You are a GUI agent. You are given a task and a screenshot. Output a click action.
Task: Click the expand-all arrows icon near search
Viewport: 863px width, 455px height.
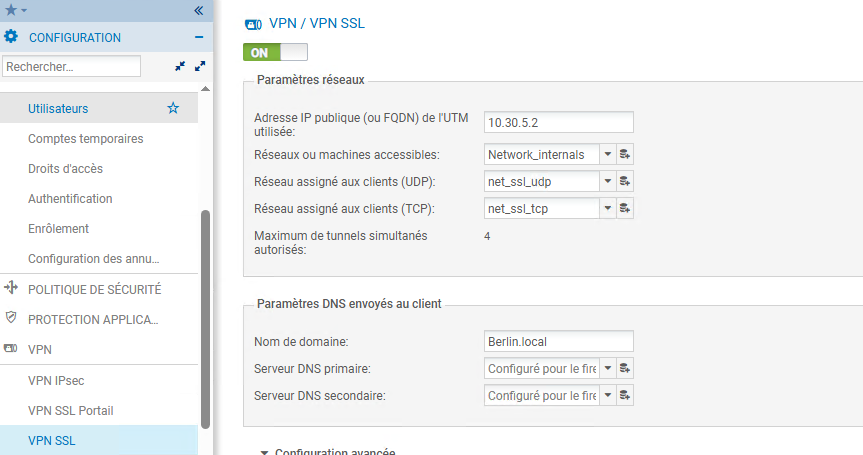[200, 66]
